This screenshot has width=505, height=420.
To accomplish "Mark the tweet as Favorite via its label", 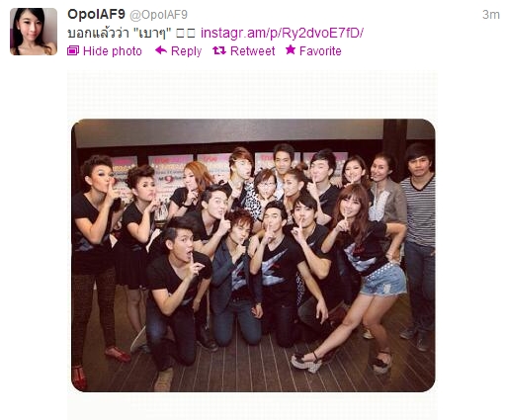I will [x=320, y=51].
